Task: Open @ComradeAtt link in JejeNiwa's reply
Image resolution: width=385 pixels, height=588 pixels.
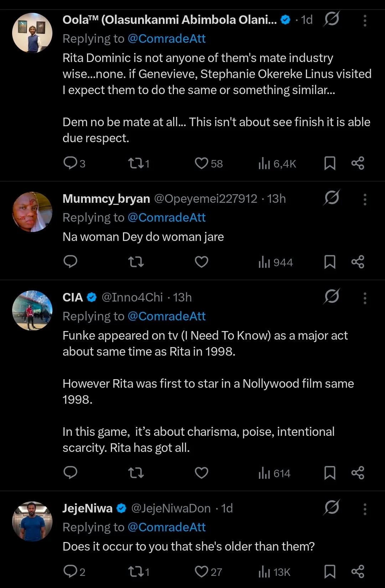Action: coord(166,527)
